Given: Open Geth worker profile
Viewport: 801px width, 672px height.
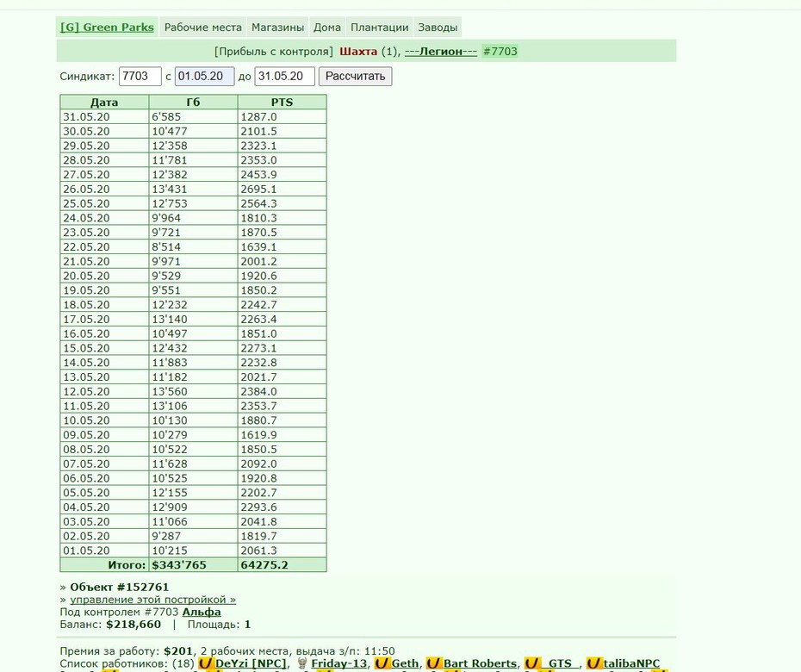Looking at the screenshot, I should tap(405, 663).
